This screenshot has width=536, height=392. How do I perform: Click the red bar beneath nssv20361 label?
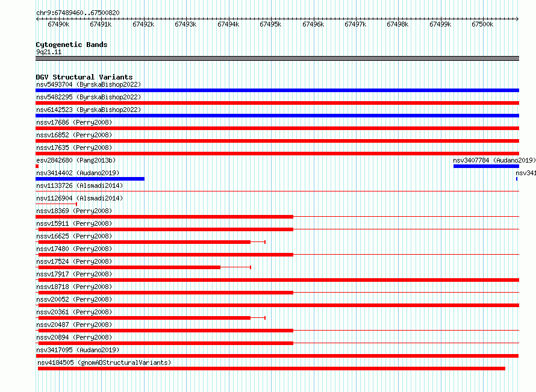coord(145,318)
